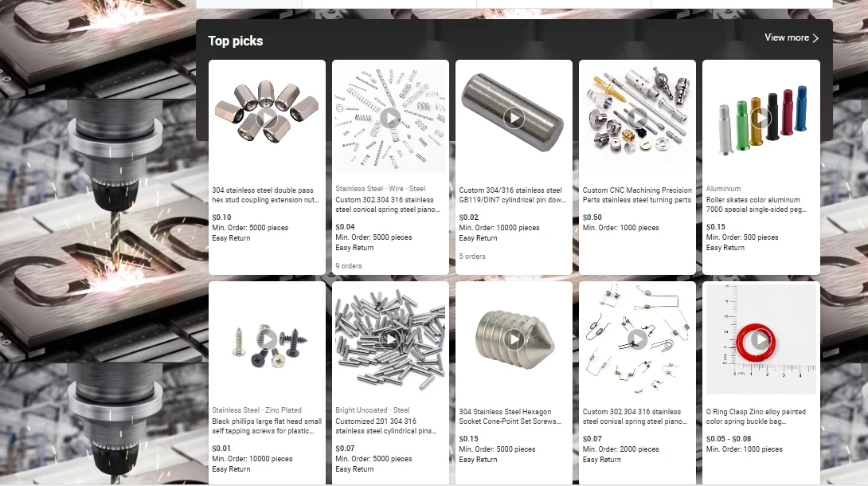868x486 pixels.
Task: Open View more top picks link
Action: [x=792, y=37]
